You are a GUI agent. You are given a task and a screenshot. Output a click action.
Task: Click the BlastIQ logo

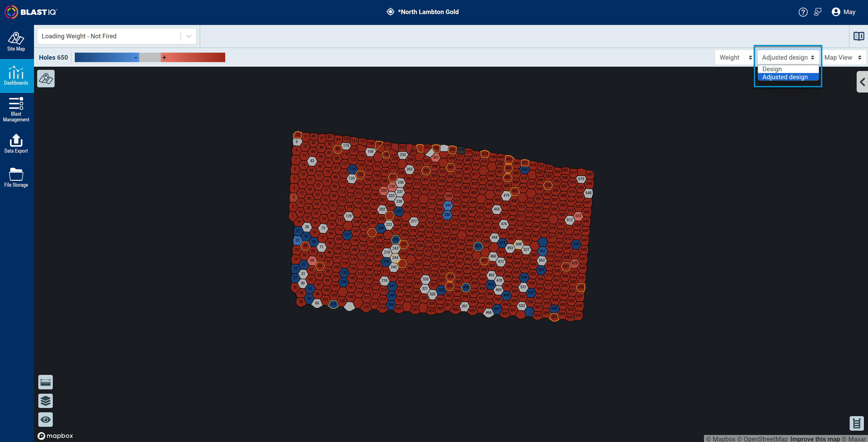pyautogui.click(x=31, y=12)
